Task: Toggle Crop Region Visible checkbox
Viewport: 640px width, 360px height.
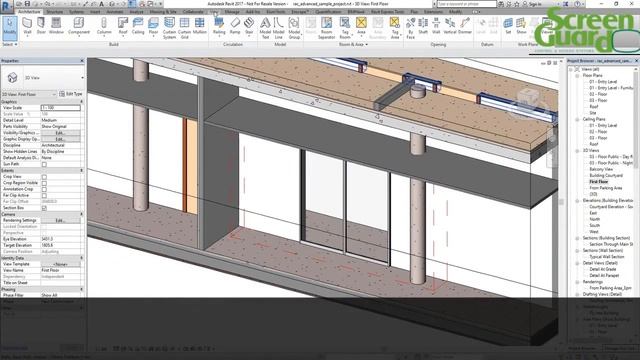Action: click(44, 183)
